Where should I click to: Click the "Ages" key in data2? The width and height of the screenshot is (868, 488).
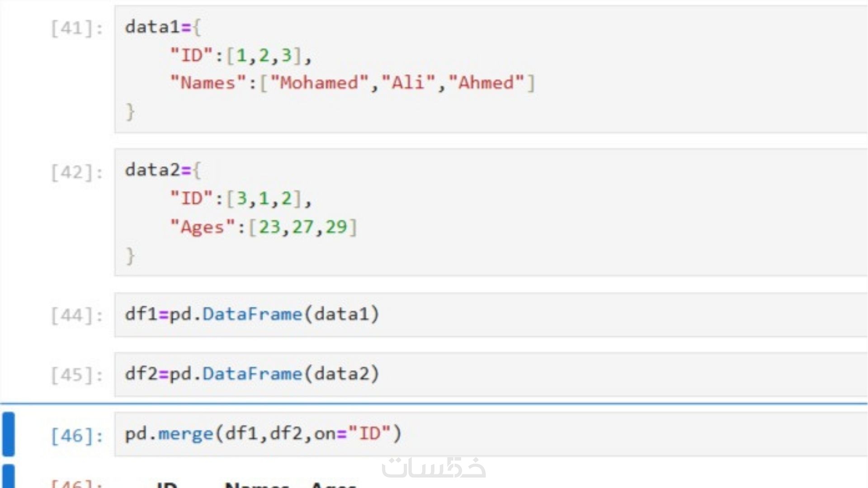tap(202, 227)
